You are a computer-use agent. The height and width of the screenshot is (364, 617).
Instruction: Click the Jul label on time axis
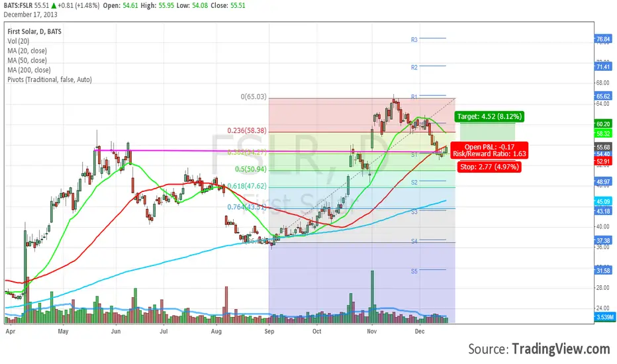[x=164, y=332]
